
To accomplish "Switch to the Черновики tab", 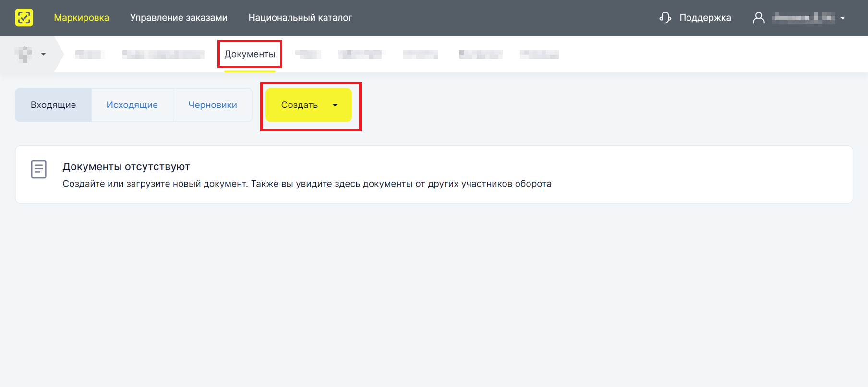I will click(213, 105).
